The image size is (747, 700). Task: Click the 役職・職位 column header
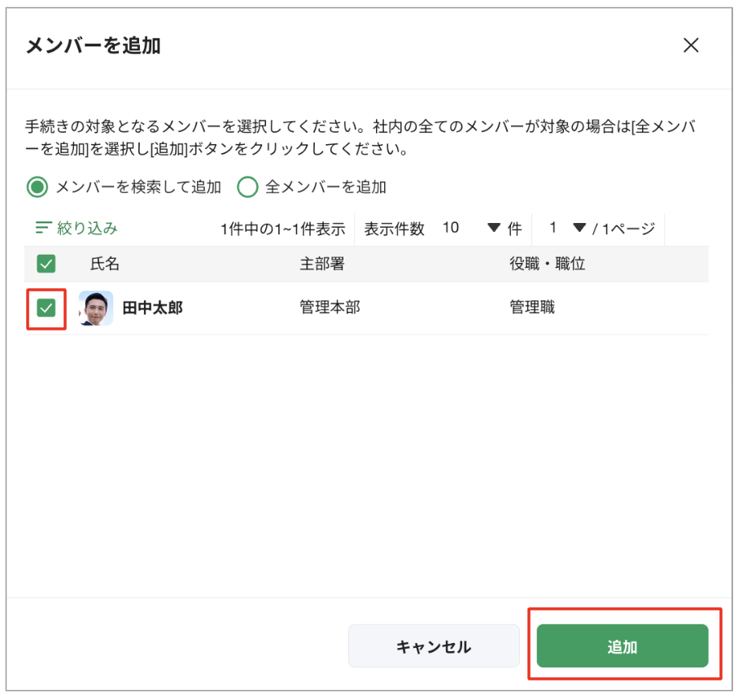548,264
